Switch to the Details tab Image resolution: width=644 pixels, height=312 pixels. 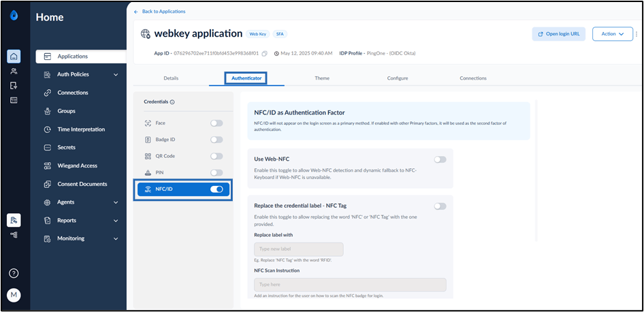(x=171, y=78)
